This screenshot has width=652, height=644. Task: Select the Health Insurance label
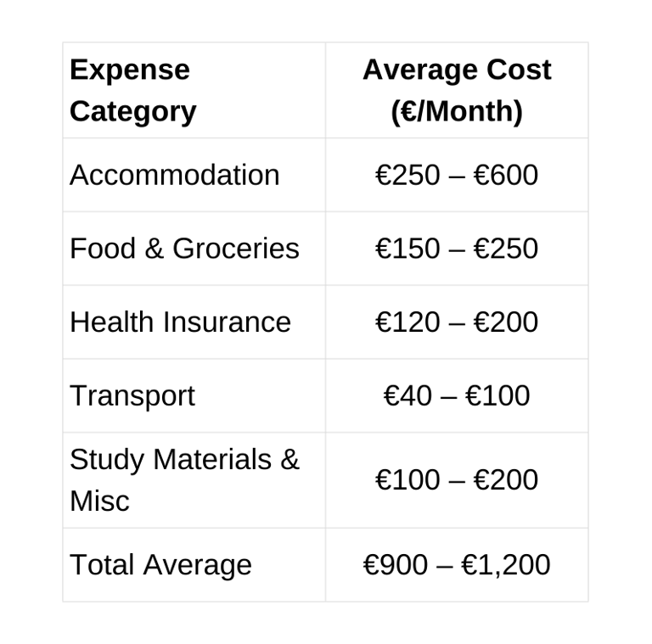click(x=180, y=322)
